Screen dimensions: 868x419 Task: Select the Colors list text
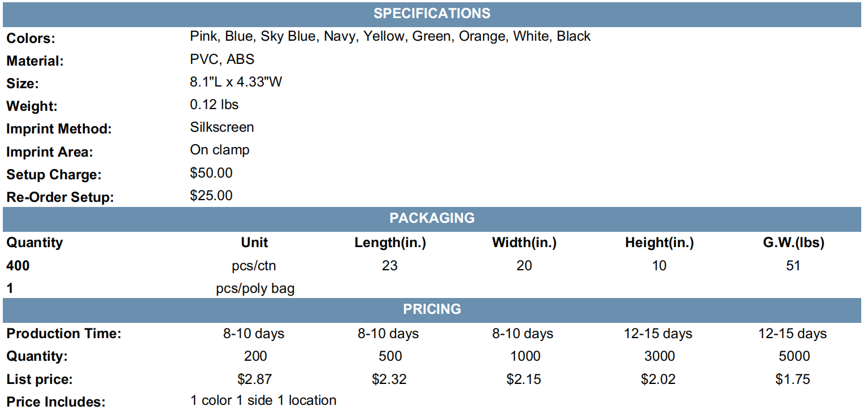click(x=390, y=37)
